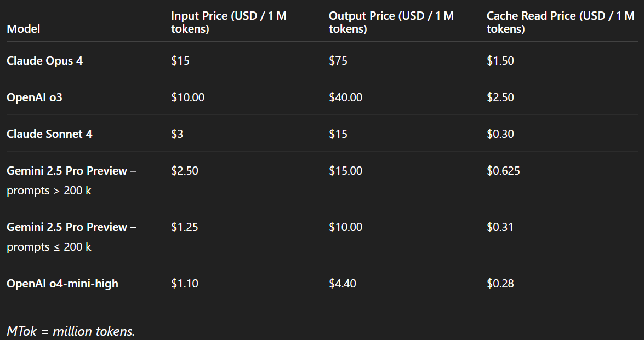Image resolution: width=644 pixels, height=340 pixels.
Task: Click the $2.50 cache read price cell
Action: point(500,97)
